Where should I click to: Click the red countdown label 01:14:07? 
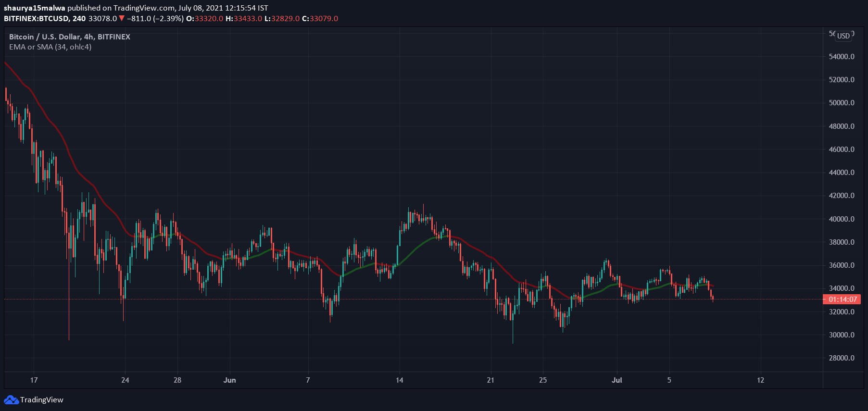coord(843,299)
